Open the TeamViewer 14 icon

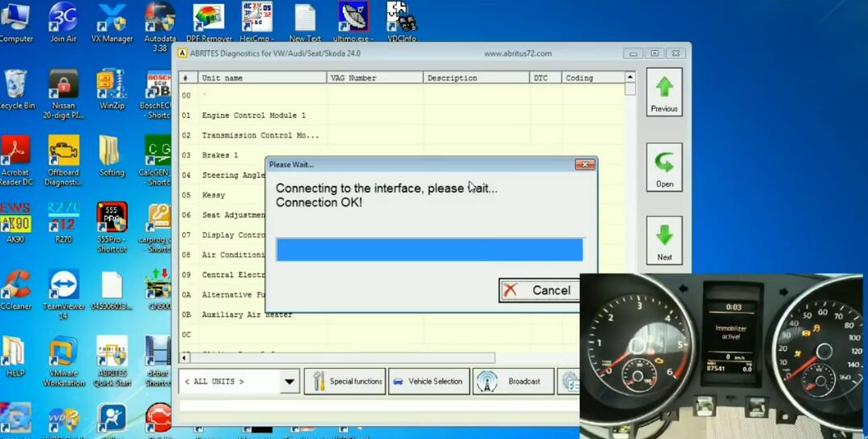click(x=63, y=294)
